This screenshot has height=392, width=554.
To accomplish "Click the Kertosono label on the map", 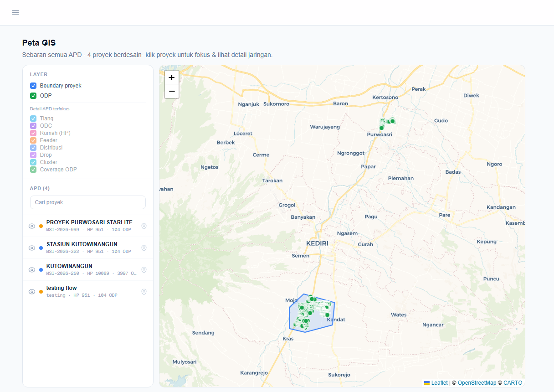I will [x=385, y=98].
